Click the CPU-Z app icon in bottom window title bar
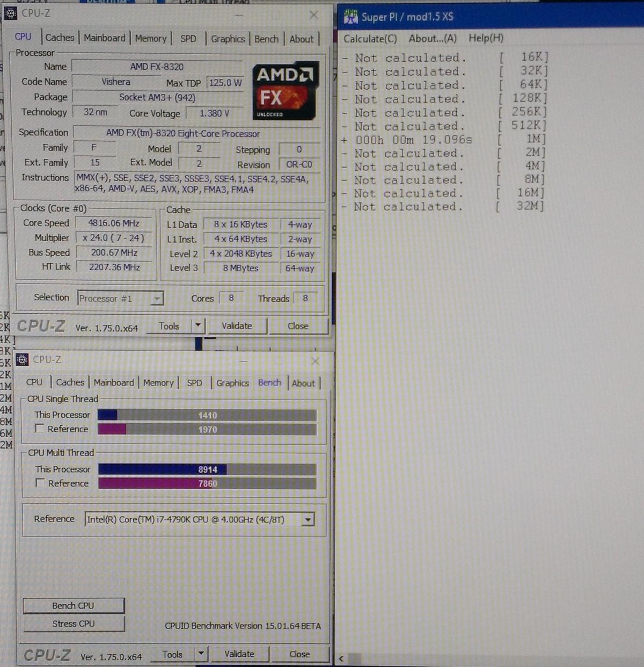This screenshot has width=644, height=667. pos(22,359)
